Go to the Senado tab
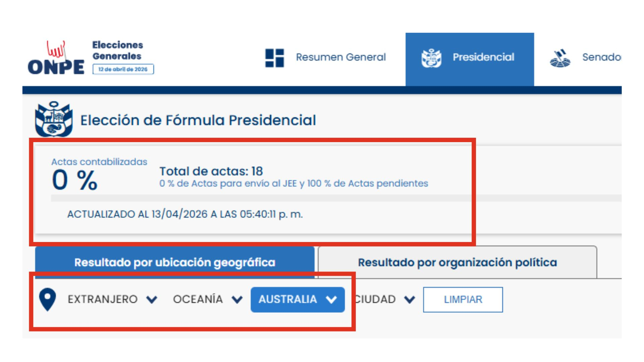The width and height of the screenshot is (644, 362). tap(601, 57)
